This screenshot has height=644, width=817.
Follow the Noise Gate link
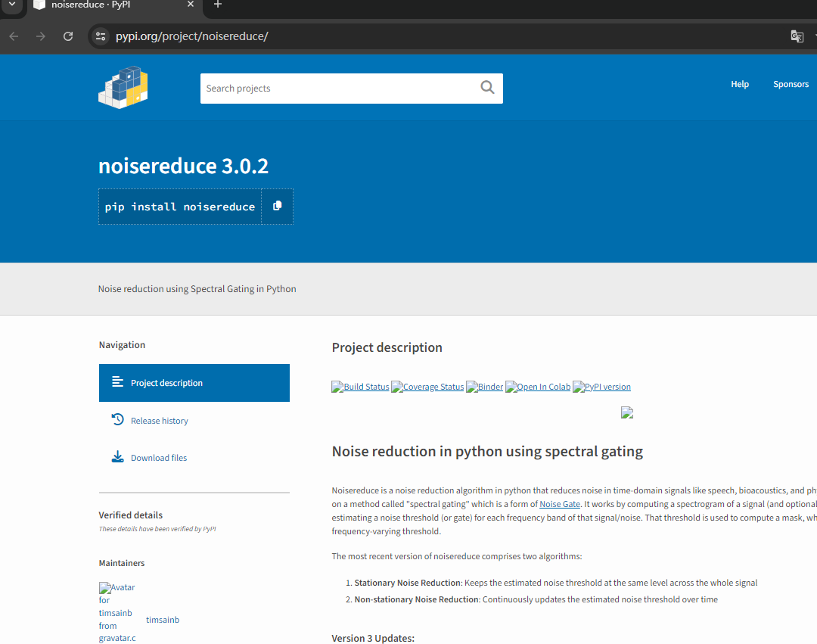tap(560, 504)
